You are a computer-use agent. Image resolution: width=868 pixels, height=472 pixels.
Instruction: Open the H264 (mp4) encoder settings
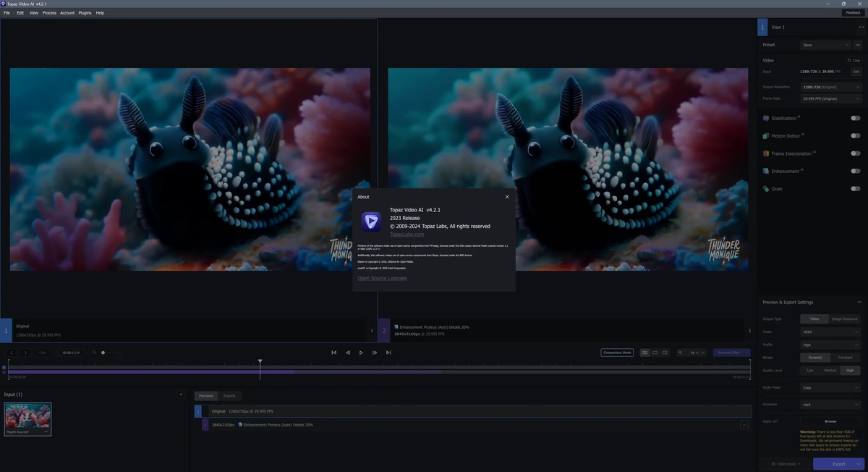[786, 464]
